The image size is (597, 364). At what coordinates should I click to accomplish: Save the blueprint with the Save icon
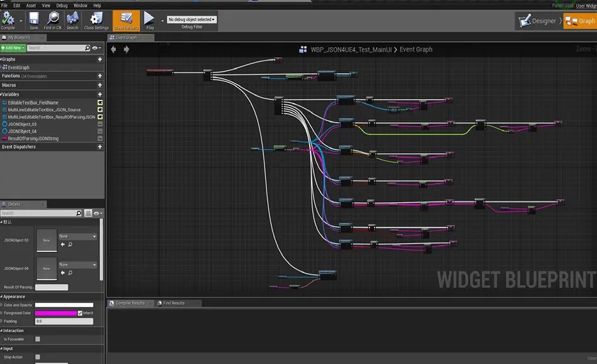[33, 19]
